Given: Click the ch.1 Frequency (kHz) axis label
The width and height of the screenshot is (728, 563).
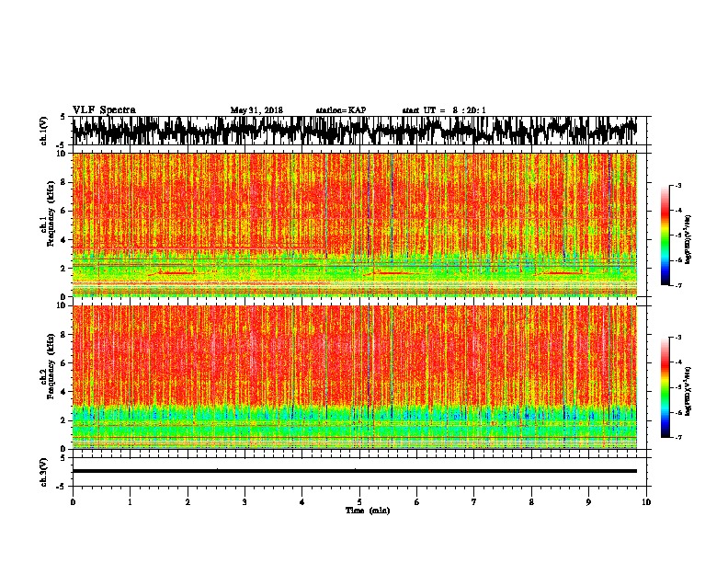Looking at the screenshot, I should tap(48, 214).
